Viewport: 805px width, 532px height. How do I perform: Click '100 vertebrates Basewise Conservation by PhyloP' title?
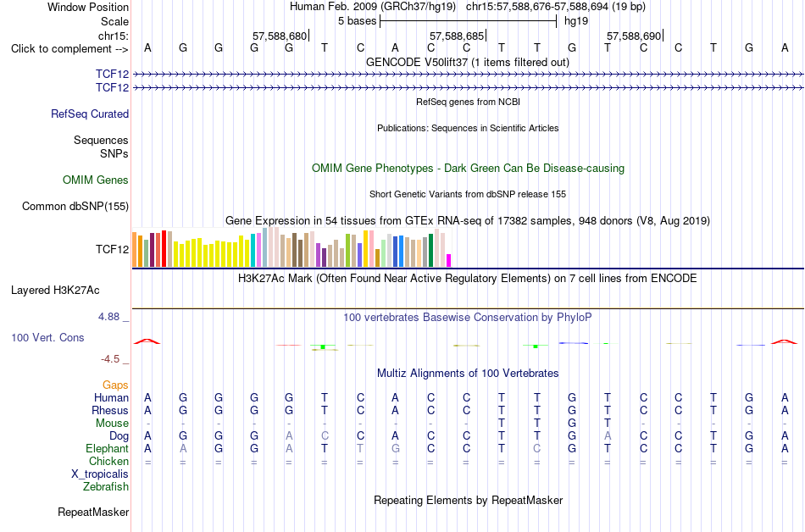tap(468, 317)
